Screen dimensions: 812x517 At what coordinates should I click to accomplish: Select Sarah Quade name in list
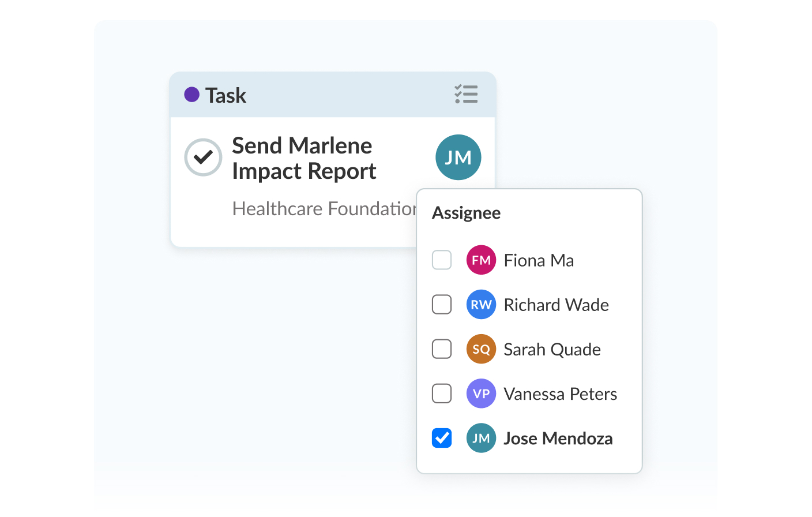552,349
